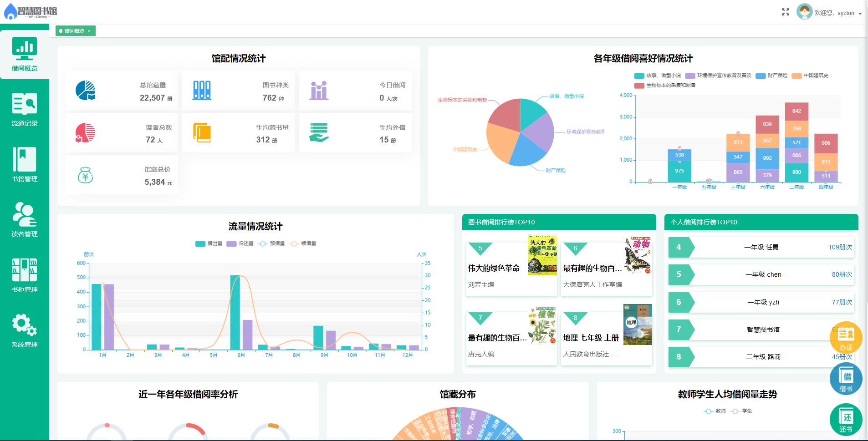Image resolution: width=868 pixels, height=441 pixels.
Task: Switch to the 借阅概览 tab
Action: (x=74, y=31)
